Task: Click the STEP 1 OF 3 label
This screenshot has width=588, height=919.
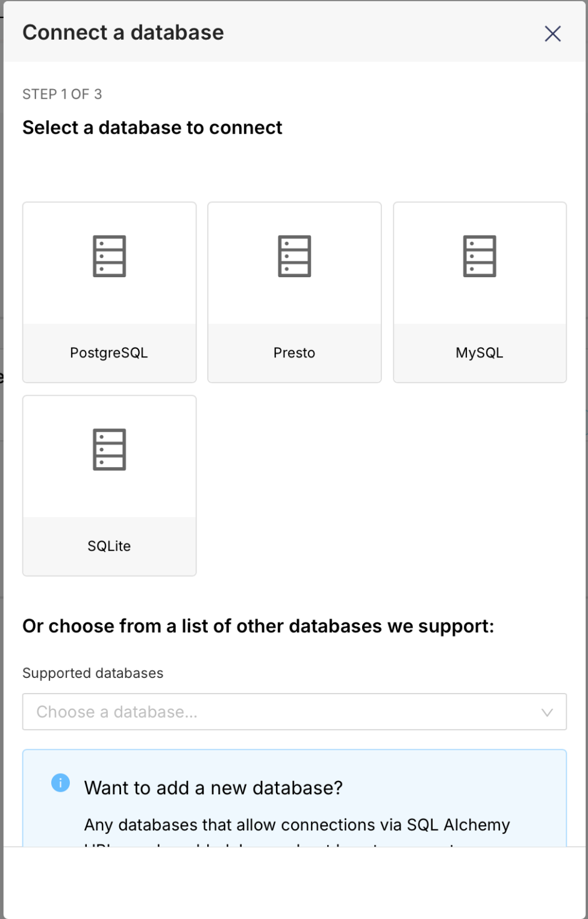Action: (62, 94)
